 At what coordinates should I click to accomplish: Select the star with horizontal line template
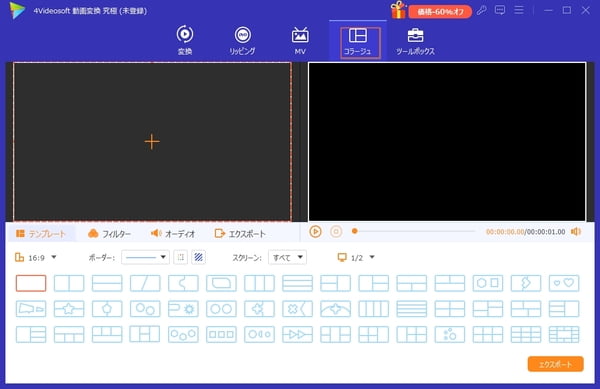click(69, 309)
